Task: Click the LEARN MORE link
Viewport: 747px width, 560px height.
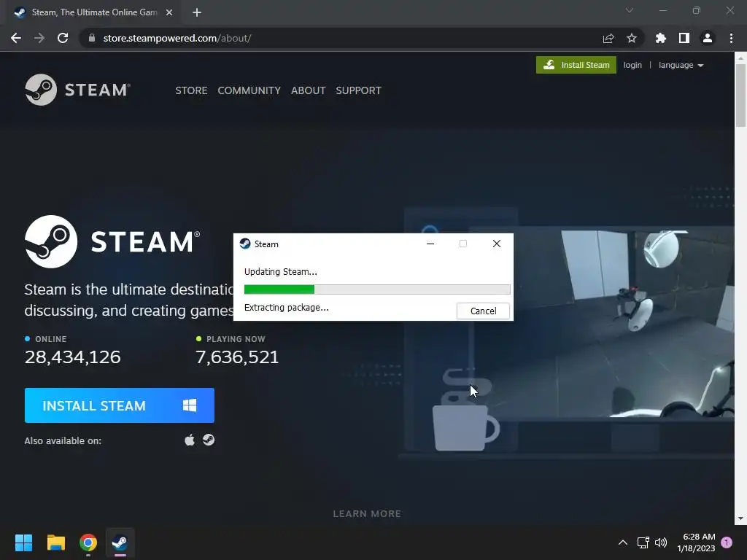Action: coord(367,514)
